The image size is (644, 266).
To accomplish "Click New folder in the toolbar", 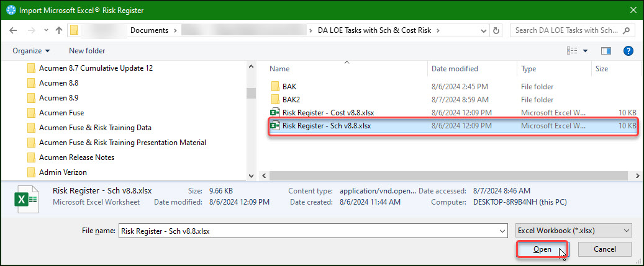I will (87, 51).
